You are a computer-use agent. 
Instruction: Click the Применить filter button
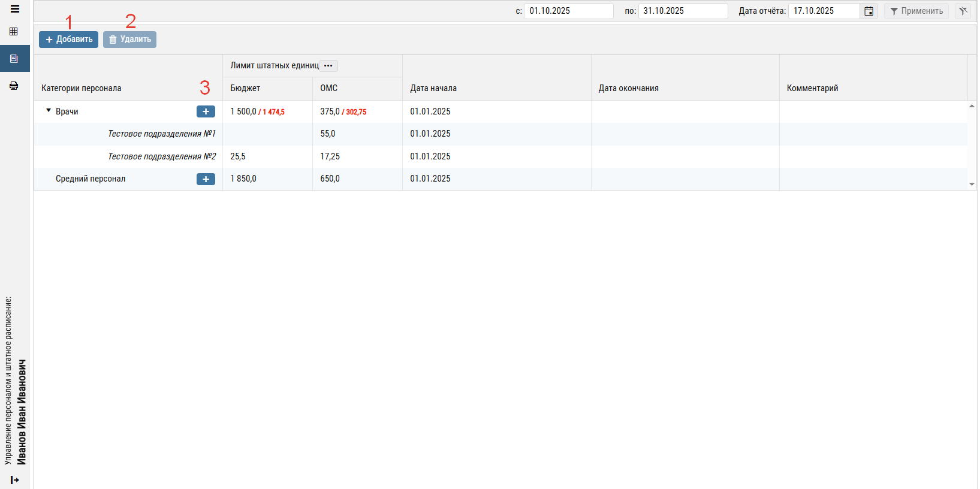[916, 11]
